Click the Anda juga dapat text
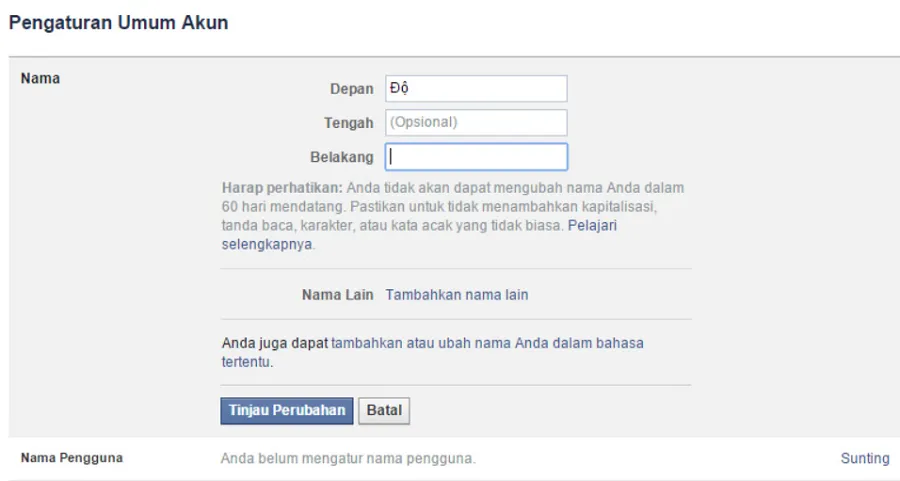Screen dimensions: 900x481 (x=275, y=343)
